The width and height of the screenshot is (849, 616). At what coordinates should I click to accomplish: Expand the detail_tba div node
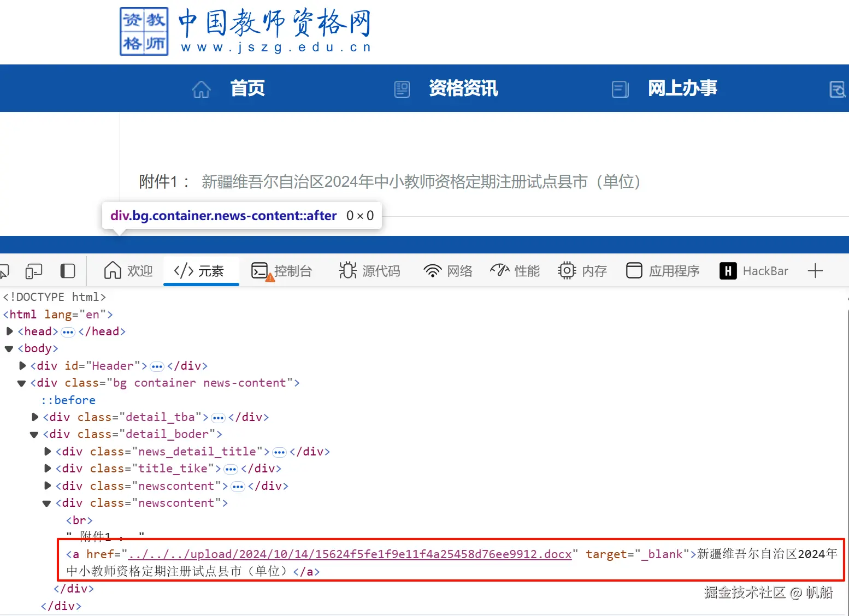pos(35,417)
